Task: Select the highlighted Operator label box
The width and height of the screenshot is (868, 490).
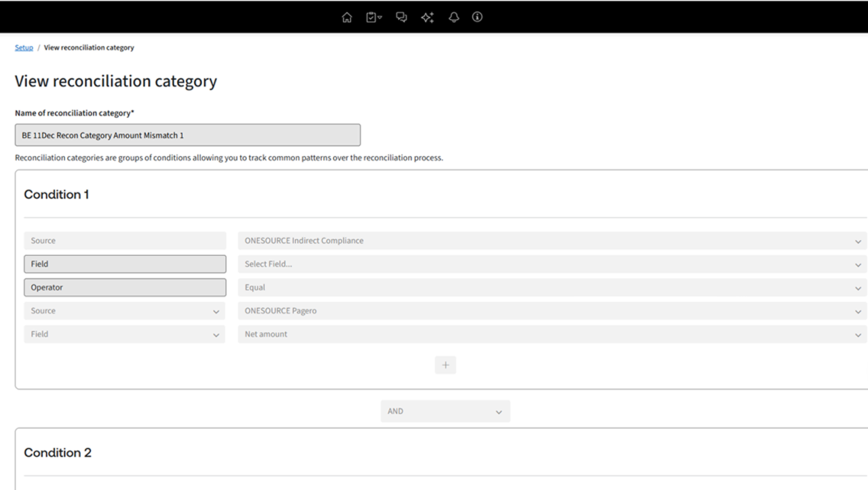Action: pyautogui.click(x=125, y=288)
